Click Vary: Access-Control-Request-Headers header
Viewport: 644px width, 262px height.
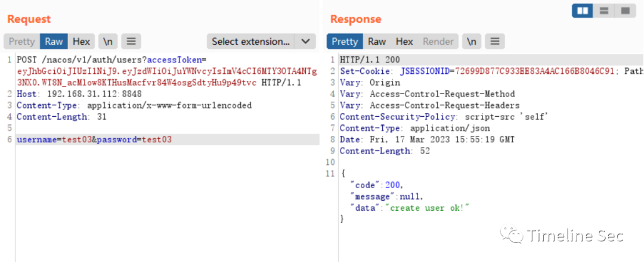[x=429, y=105]
